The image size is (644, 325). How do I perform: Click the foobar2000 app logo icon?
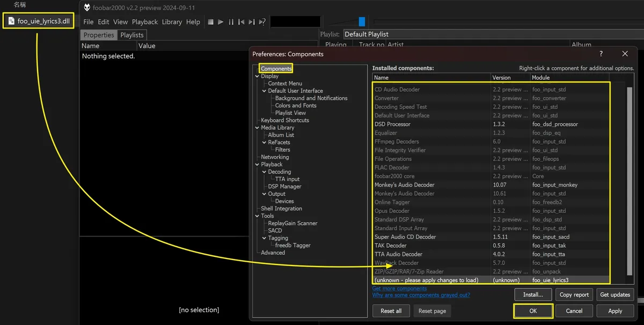pos(87,7)
